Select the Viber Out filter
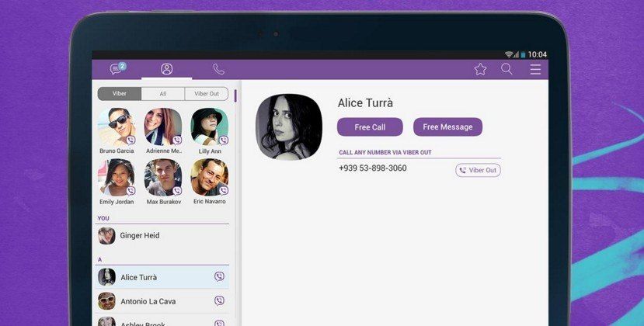 coord(207,94)
